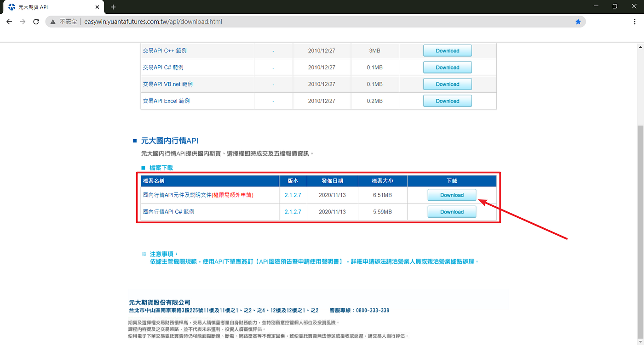Click the 6.51MB file size cell
Image resolution: width=644 pixels, height=345 pixels.
point(382,195)
